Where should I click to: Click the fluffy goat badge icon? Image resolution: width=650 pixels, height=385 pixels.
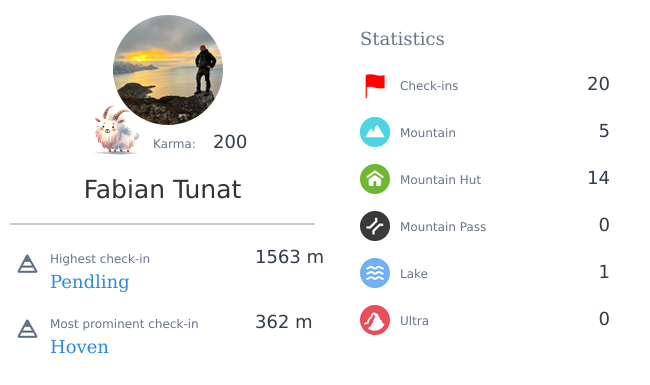(116, 130)
